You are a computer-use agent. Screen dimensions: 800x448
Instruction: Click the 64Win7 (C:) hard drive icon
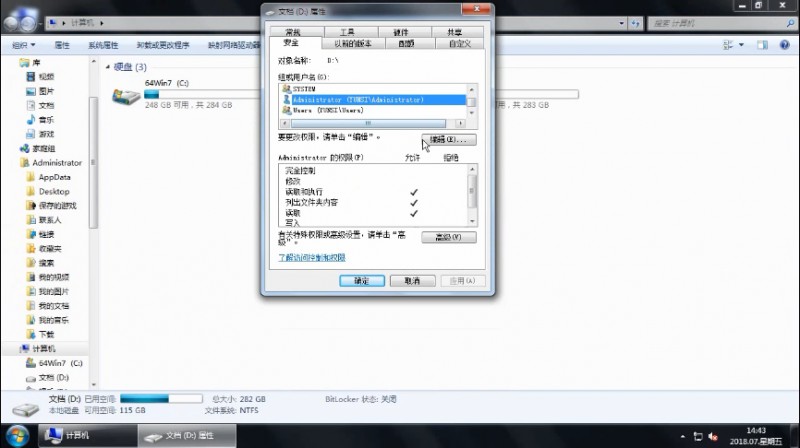tap(126, 96)
